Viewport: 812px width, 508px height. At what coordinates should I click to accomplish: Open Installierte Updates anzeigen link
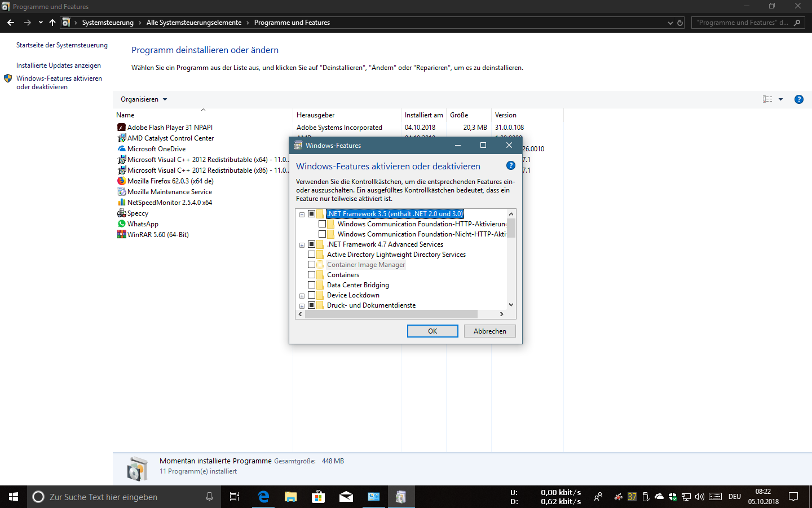click(x=59, y=65)
